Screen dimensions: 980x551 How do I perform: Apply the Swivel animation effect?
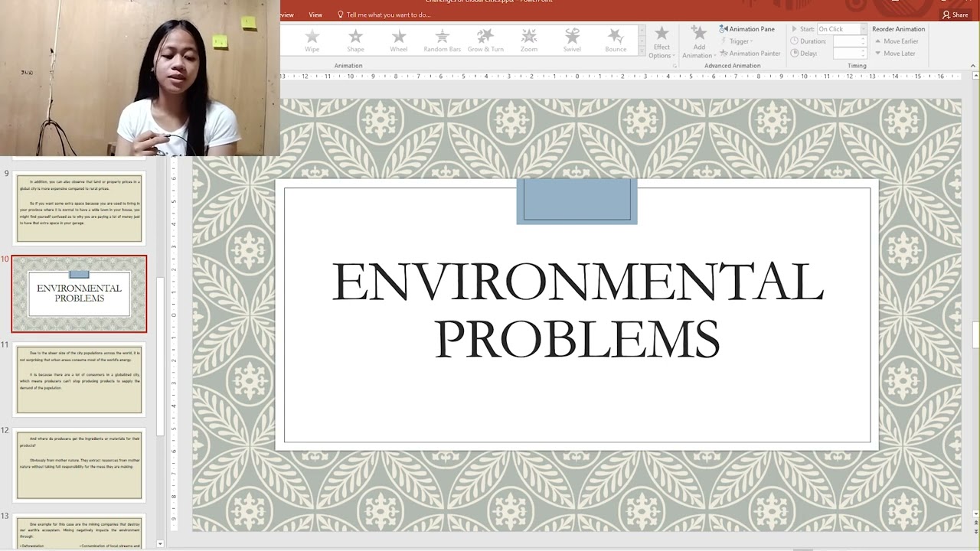click(572, 40)
